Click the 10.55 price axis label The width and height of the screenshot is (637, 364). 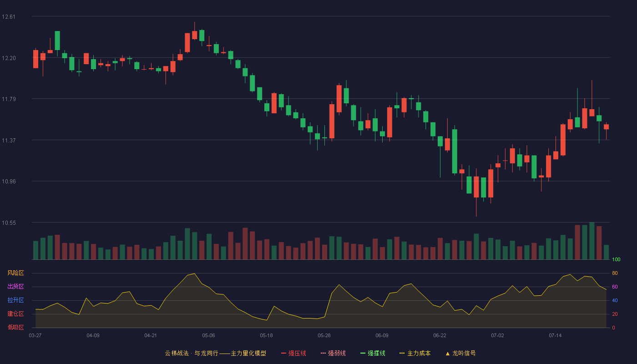point(8,223)
